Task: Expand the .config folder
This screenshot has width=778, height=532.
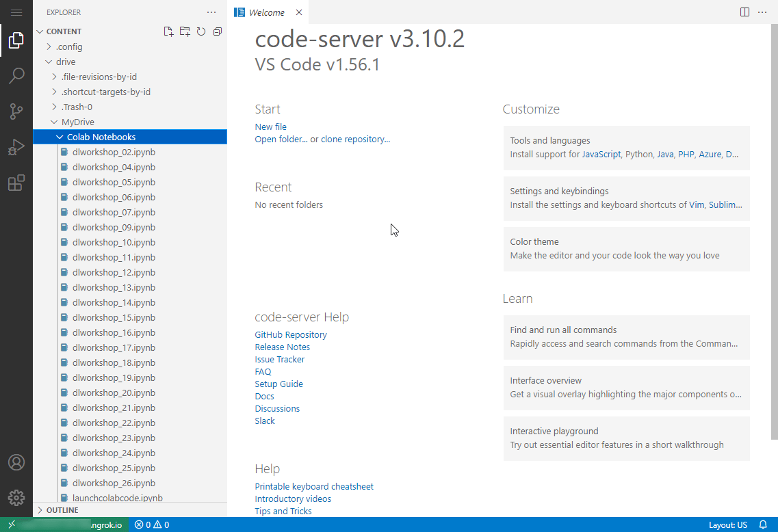Action: click(68, 46)
